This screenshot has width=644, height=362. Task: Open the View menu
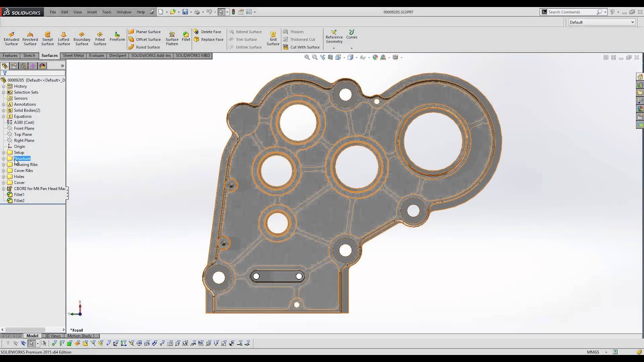[77, 12]
